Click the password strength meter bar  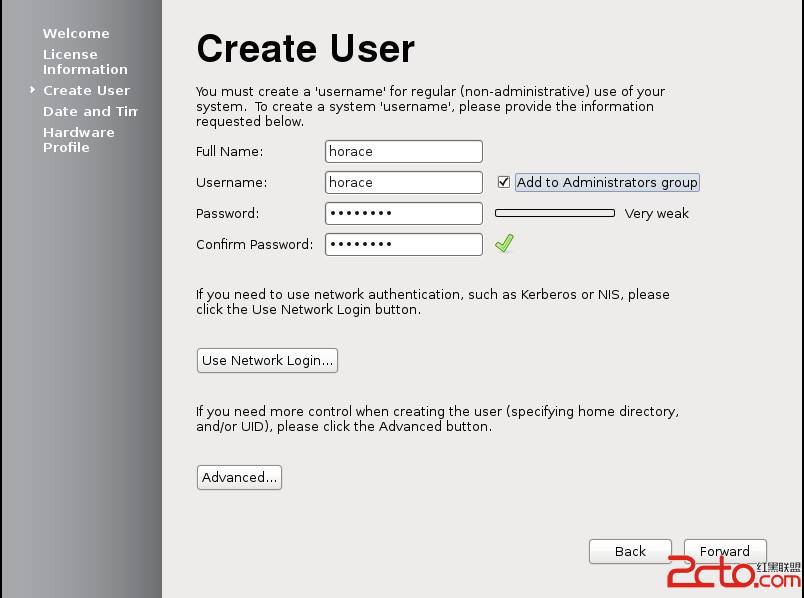point(555,213)
